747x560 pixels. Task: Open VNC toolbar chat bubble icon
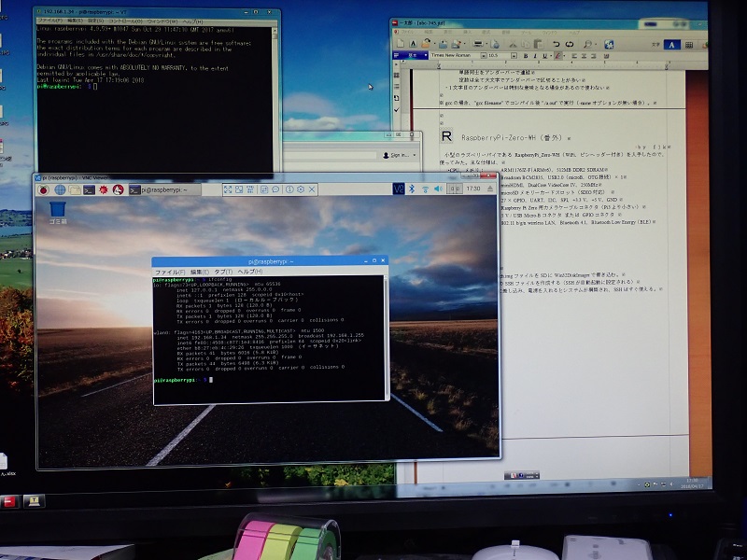(275, 189)
